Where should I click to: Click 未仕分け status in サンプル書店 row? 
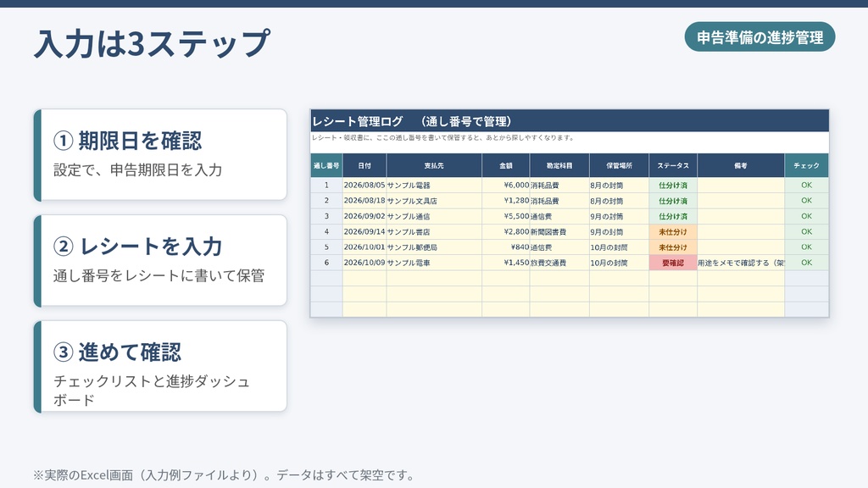[673, 232]
